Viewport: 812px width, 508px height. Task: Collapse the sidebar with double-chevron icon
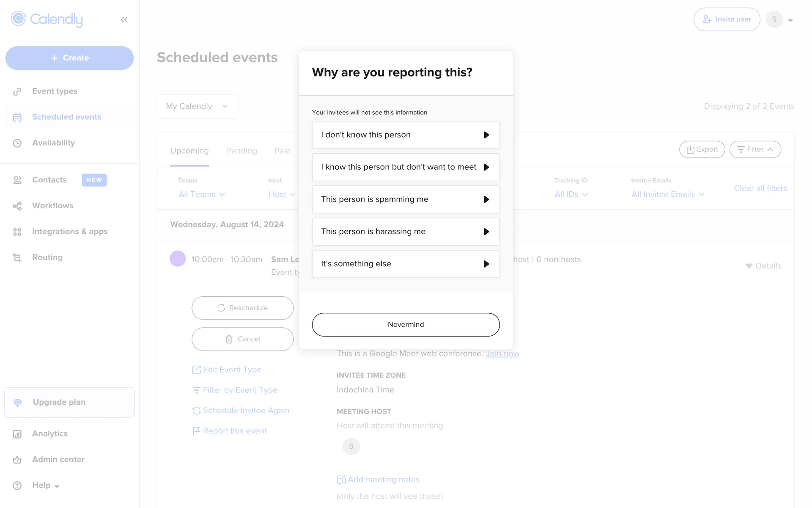pyautogui.click(x=124, y=19)
